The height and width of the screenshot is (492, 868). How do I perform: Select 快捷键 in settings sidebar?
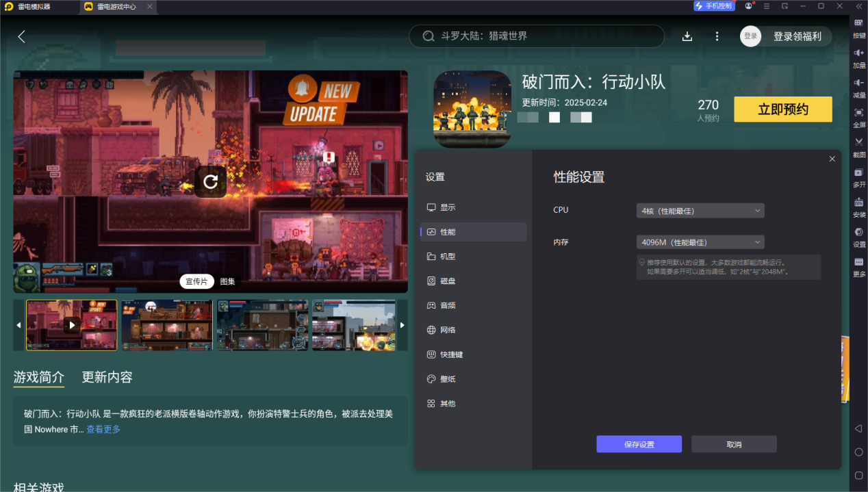(474, 354)
